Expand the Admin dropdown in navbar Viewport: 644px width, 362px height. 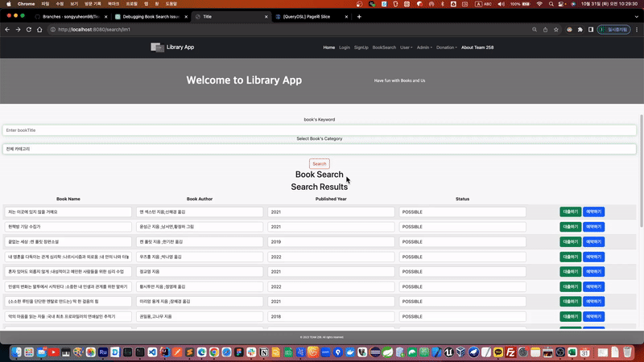(x=423, y=47)
